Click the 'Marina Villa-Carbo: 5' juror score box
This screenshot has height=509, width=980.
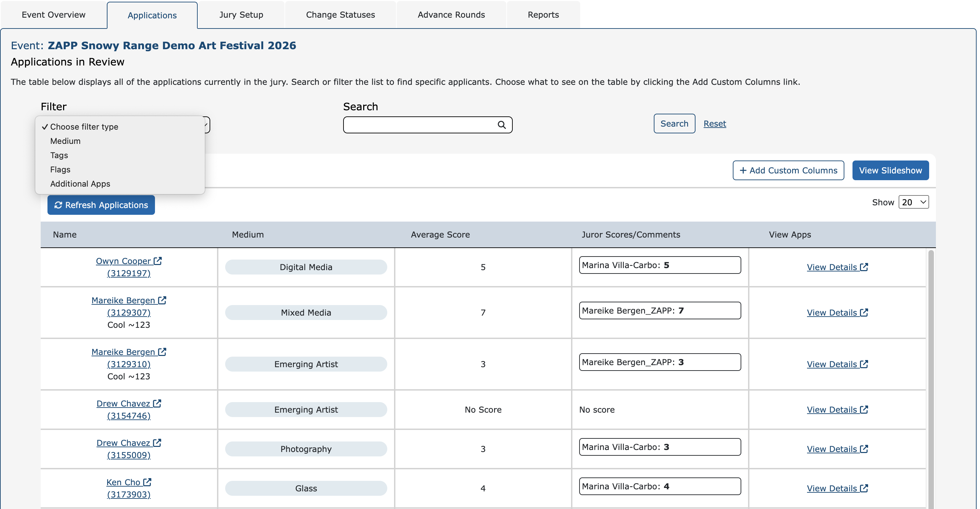tap(660, 265)
